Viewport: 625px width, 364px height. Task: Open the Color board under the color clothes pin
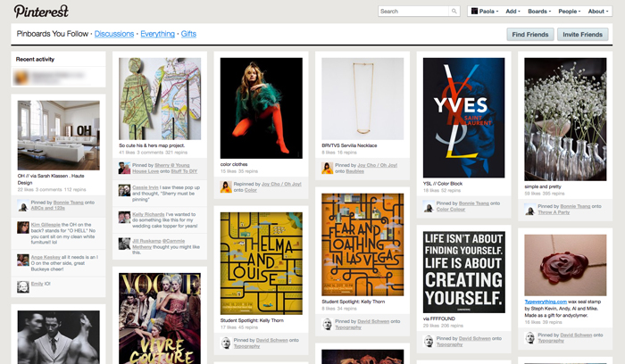coord(251,190)
